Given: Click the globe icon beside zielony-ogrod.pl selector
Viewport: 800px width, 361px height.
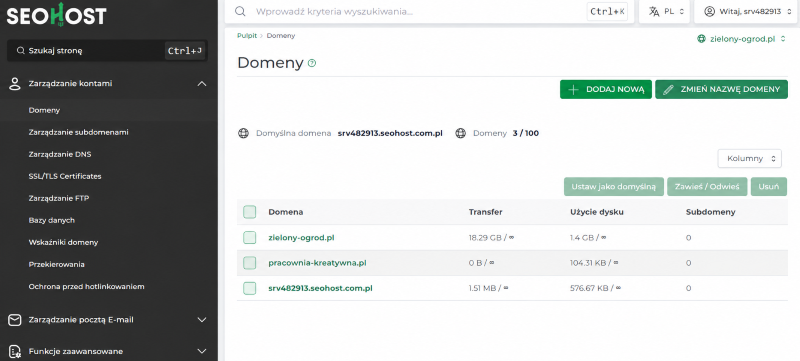Looking at the screenshot, I should (702, 39).
